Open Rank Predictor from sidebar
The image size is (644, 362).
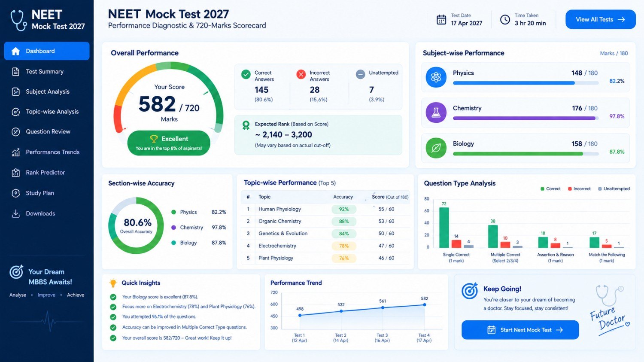[47, 173]
